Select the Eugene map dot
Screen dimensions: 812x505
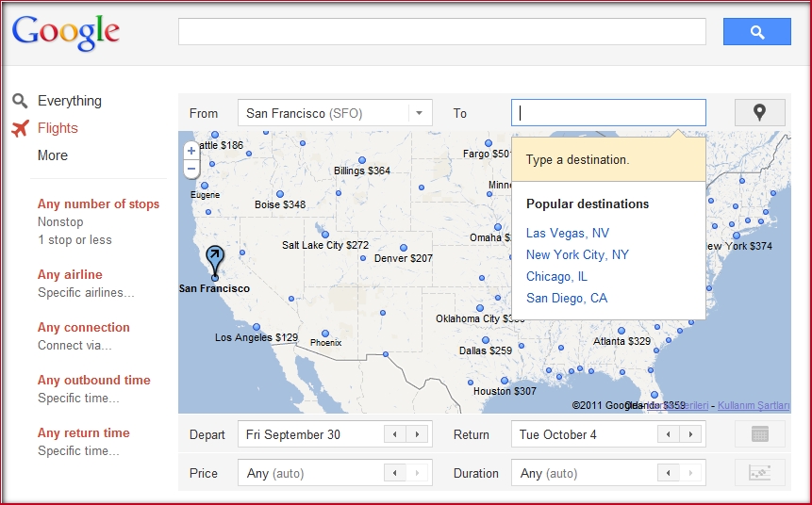205,186
